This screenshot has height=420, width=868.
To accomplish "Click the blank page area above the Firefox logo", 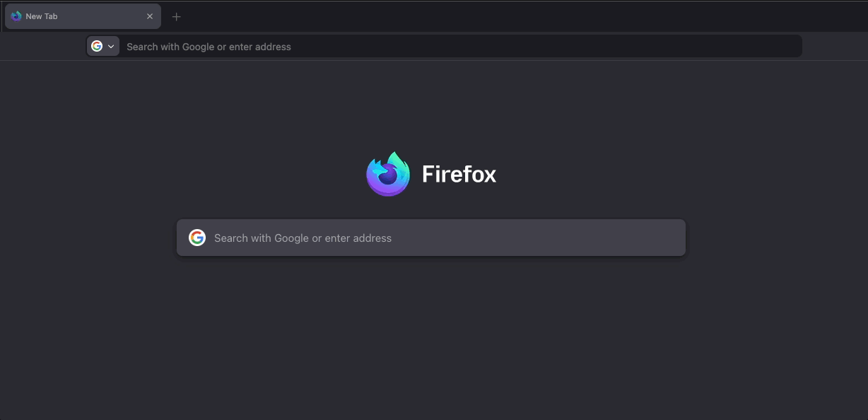I will tap(431, 106).
